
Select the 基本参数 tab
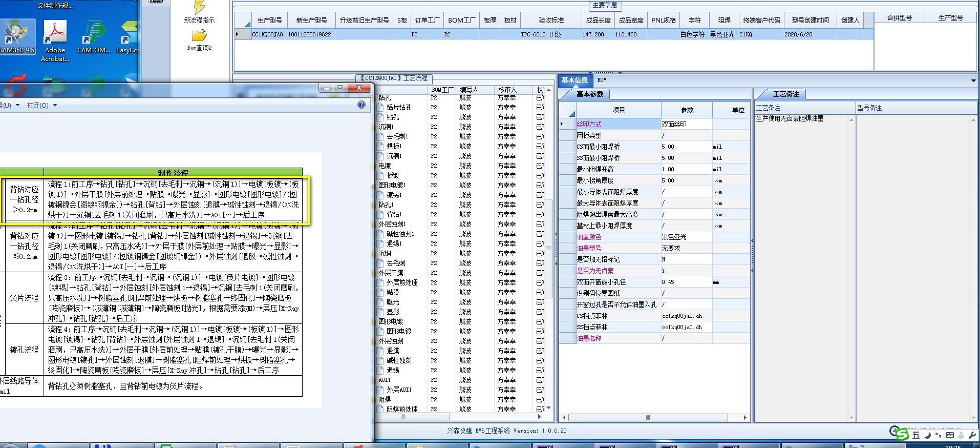pos(590,94)
